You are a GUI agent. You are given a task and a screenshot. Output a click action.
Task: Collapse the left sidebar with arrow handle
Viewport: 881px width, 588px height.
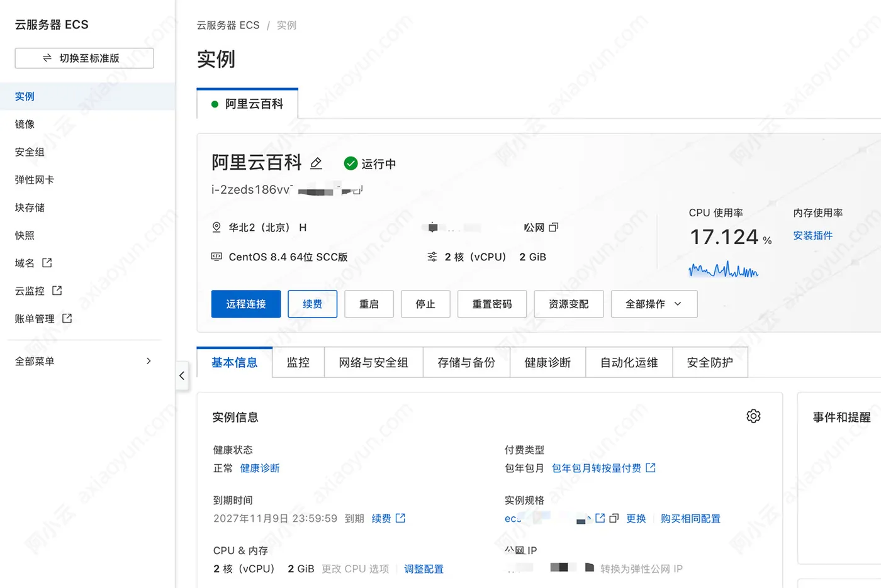coord(182,375)
